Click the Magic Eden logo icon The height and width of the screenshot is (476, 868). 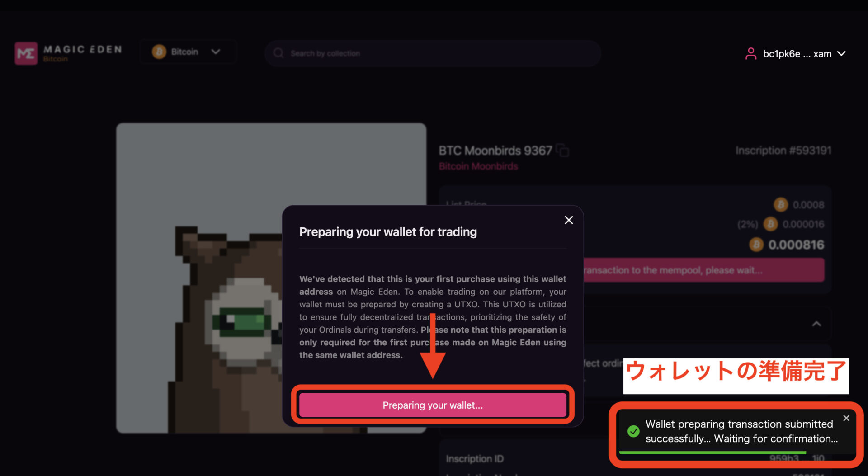(x=26, y=53)
